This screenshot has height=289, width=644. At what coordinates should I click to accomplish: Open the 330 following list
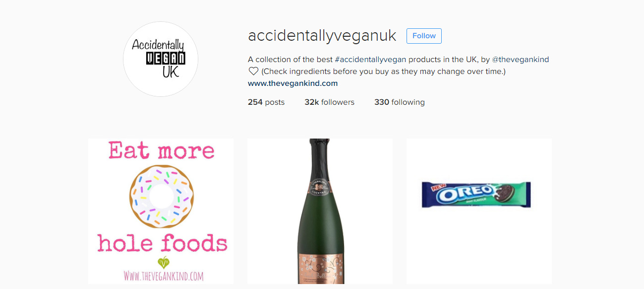400,102
